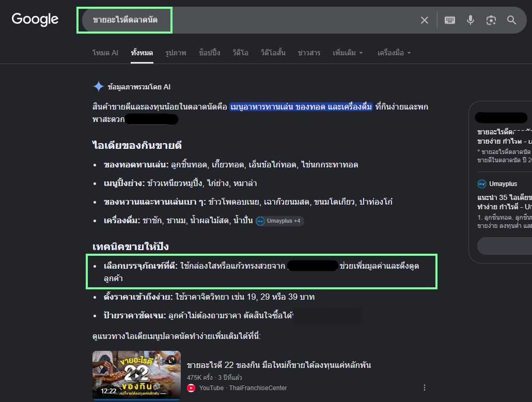The image size is (532, 402).
Task: Expand video with corner expand icon
Action: tap(171, 360)
